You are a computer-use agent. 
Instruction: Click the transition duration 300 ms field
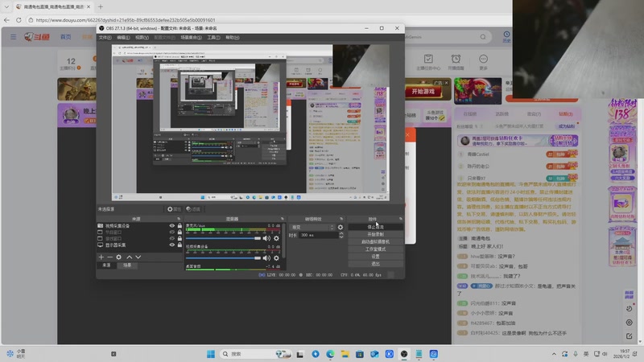point(318,235)
